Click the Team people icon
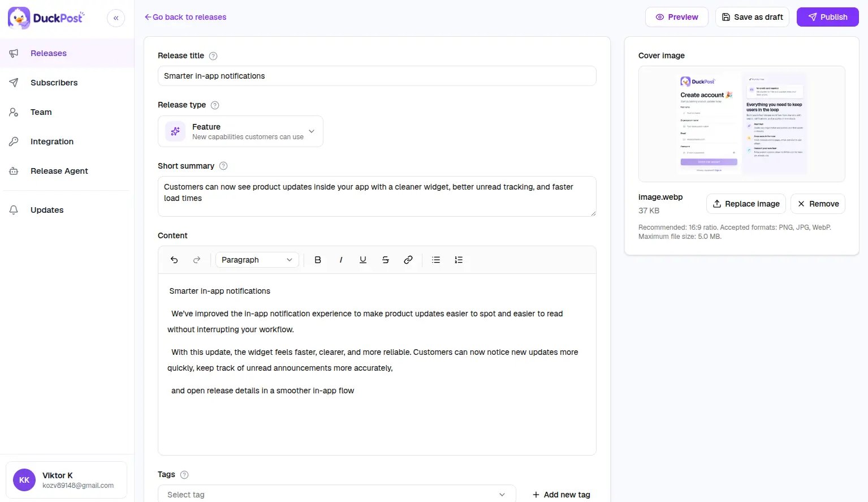 click(14, 112)
